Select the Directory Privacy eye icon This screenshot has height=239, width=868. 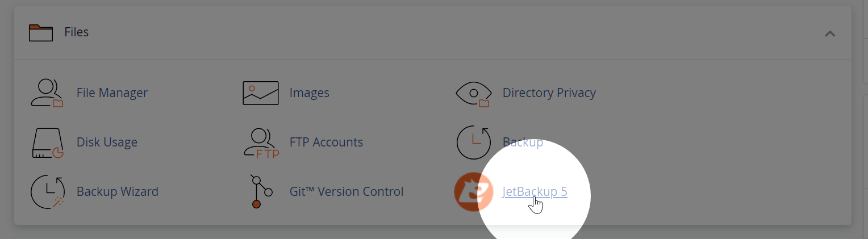point(473,93)
